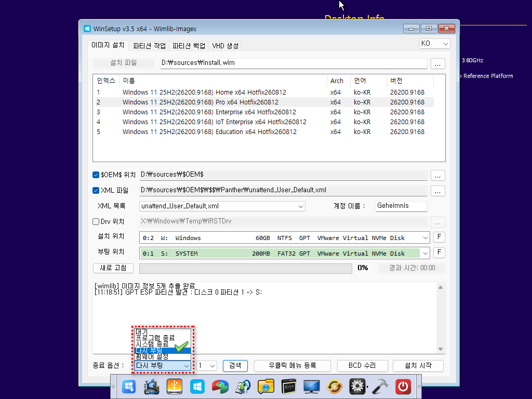Viewport: 532px width, 399px height.
Task: Enable the Drv 위치 checkbox
Action: coord(96,221)
